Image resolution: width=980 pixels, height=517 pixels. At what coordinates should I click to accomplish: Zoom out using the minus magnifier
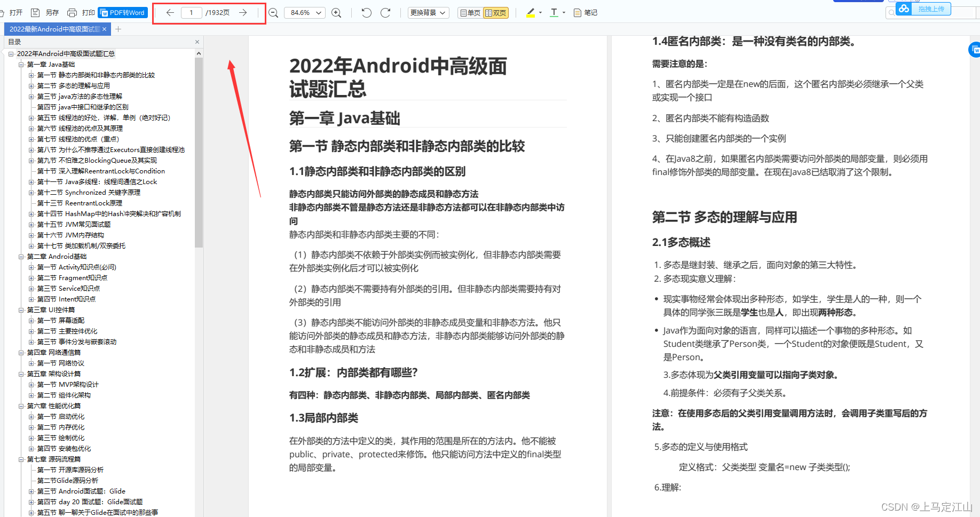tap(273, 13)
